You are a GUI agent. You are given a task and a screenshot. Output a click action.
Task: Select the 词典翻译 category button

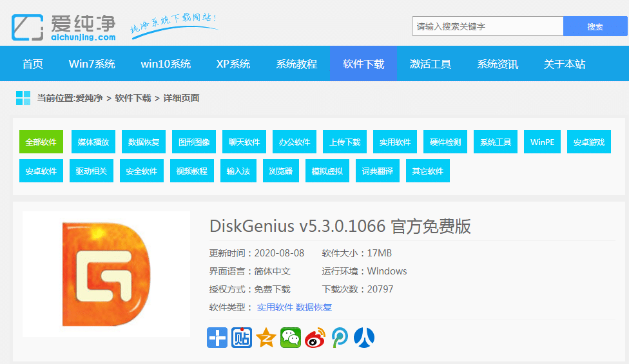pyautogui.click(x=378, y=171)
